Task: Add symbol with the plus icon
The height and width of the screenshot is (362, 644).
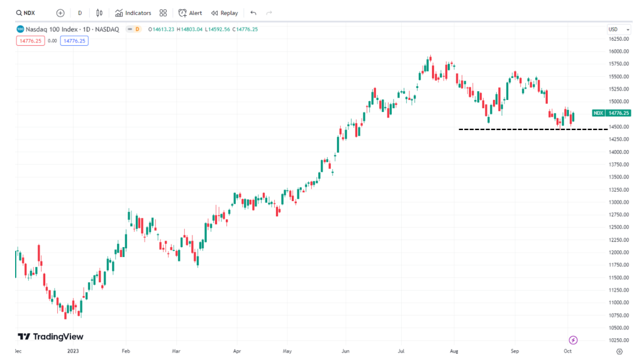Action: (x=60, y=13)
